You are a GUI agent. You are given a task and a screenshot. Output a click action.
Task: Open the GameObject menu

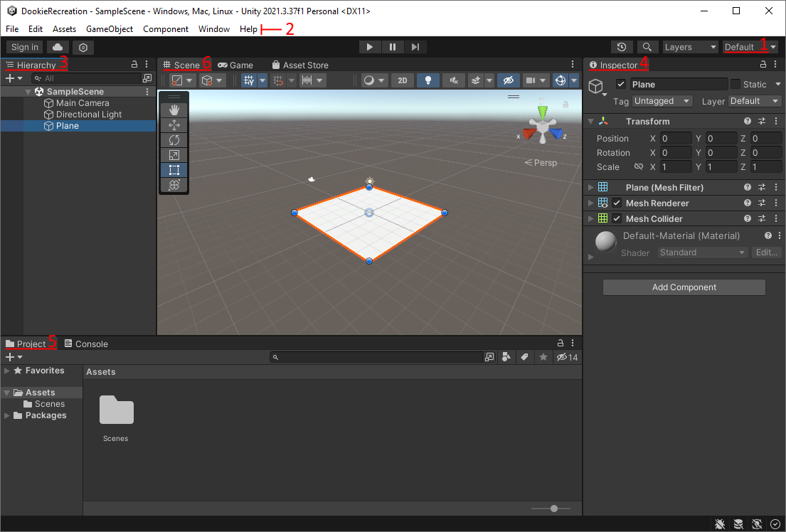coord(110,29)
